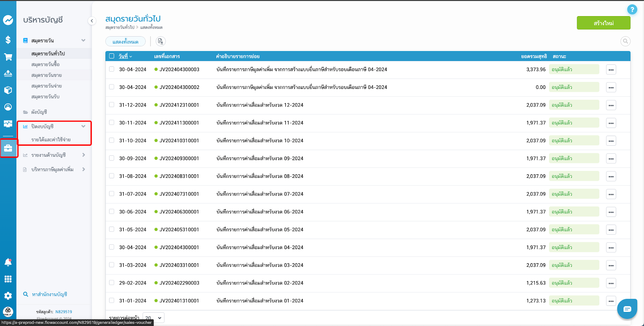This screenshot has height=326, width=644.
Task: Select รายได้และค่าใช้จ่าย menu item
Action: [51, 140]
